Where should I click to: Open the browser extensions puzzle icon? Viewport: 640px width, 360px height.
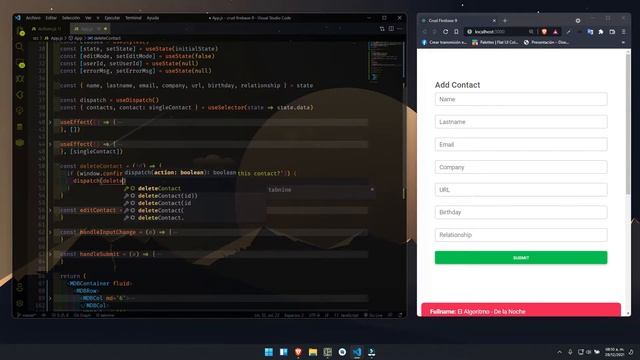(x=601, y=31)
